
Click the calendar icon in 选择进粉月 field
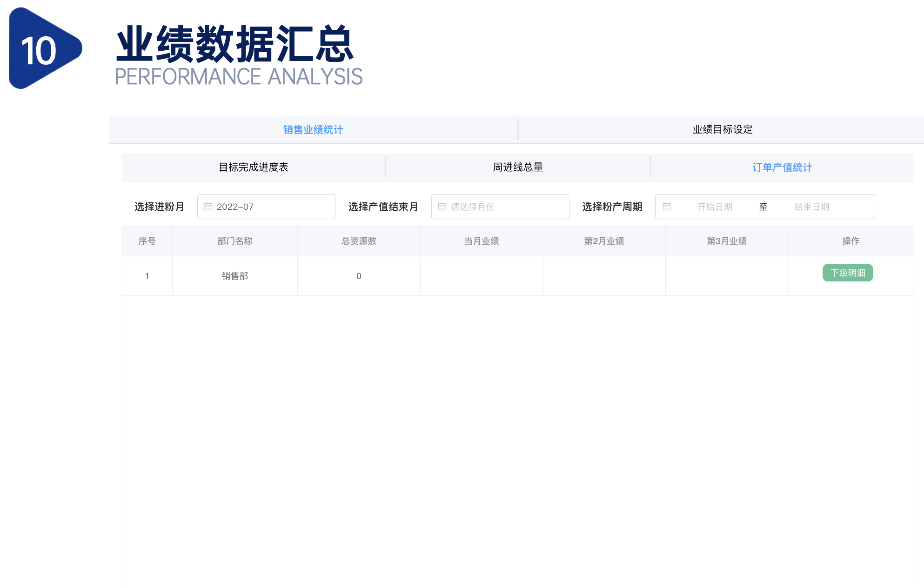208,207
